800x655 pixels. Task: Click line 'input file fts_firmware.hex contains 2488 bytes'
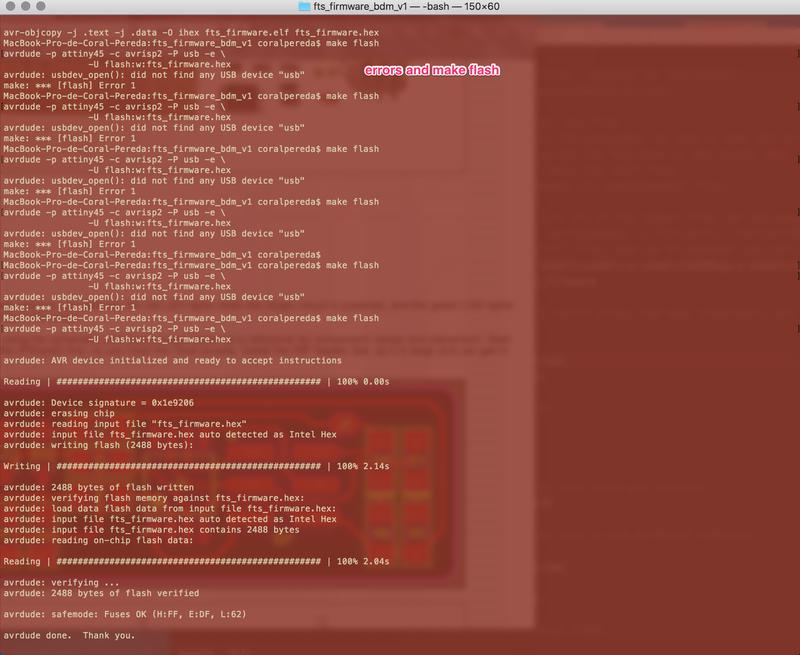pyautogui.click(x=152, y=530)
